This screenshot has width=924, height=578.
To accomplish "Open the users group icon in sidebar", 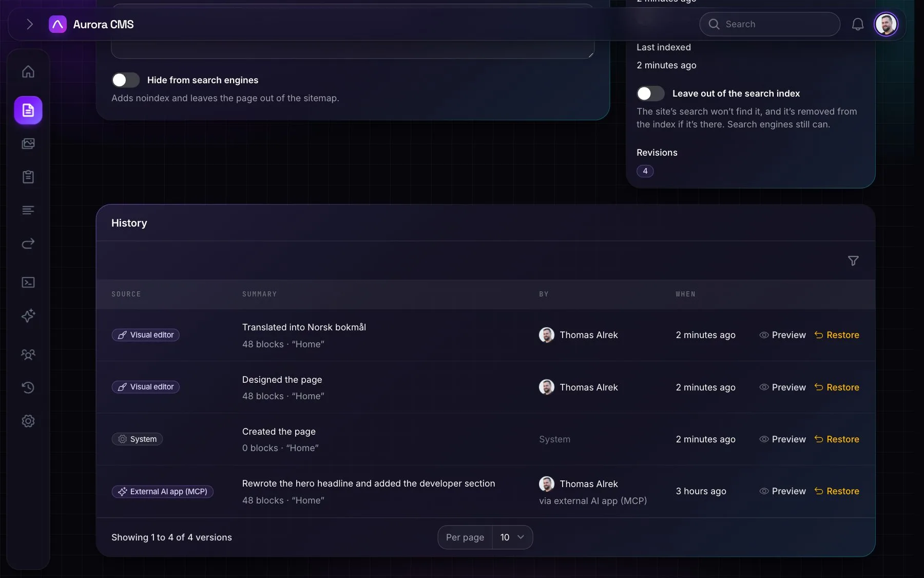I will coord(28,354).
